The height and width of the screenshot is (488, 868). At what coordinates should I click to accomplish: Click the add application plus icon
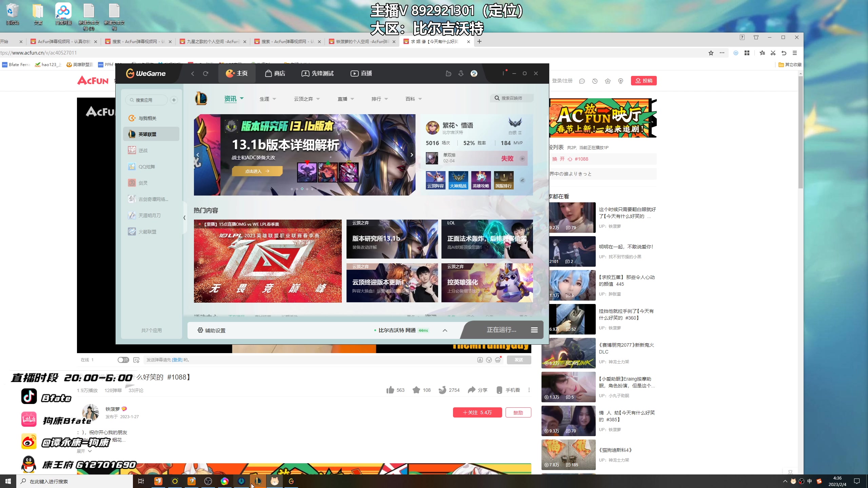174,100
